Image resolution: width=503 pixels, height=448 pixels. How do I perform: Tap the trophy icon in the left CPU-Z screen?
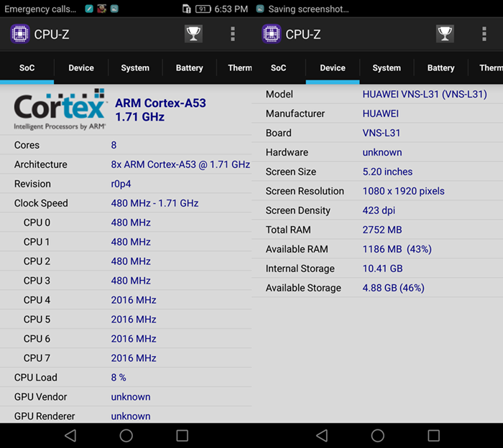pos(193,34)
